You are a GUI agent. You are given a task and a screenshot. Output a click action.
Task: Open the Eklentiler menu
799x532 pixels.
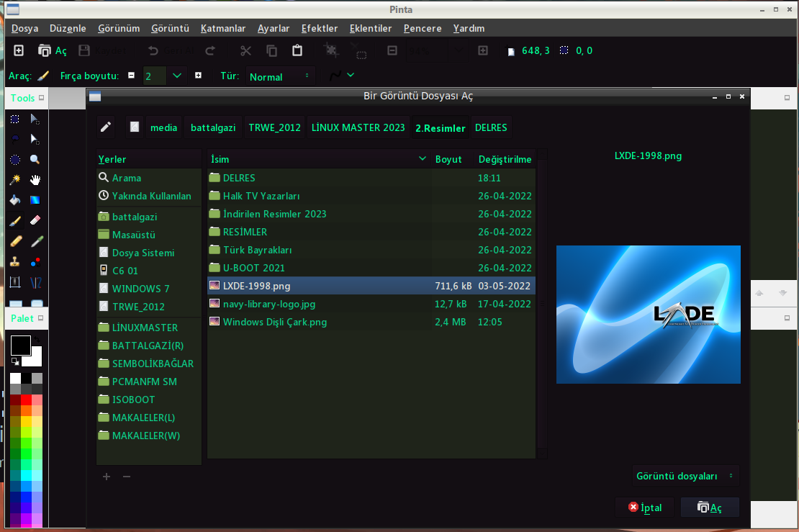tap(371, 29)
